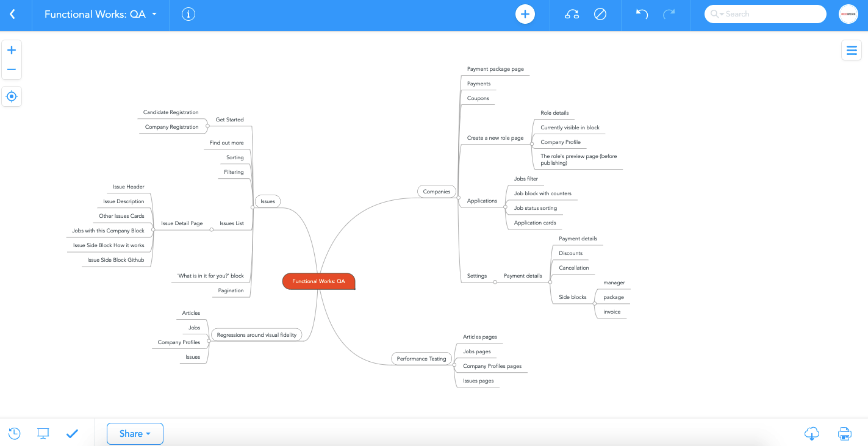
Task: Select the Issues List node
Action: pyautogui.click(x=232, y=223)
